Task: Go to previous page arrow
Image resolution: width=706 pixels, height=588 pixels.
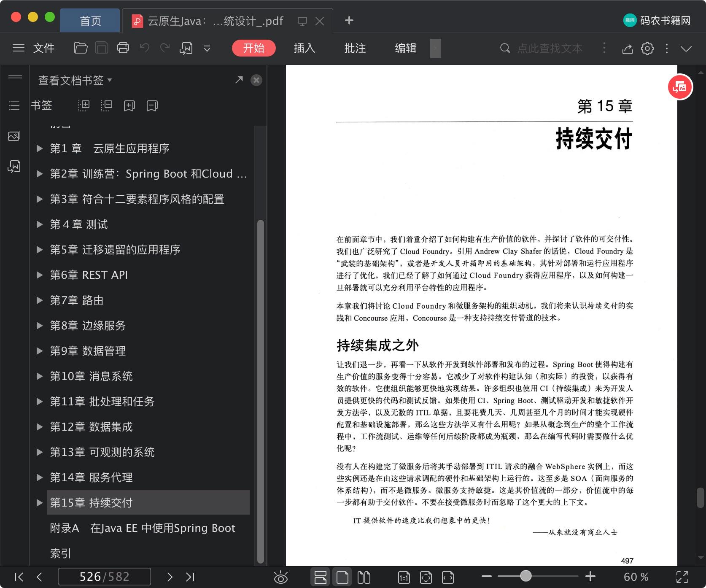Action: click(x=40, y=577)
